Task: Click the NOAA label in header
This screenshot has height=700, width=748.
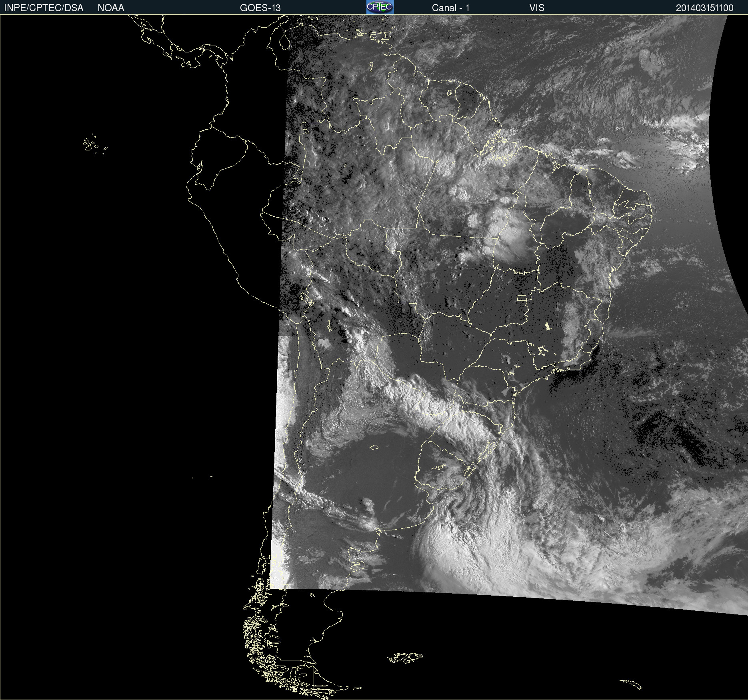Action: (x=111, y=8)
